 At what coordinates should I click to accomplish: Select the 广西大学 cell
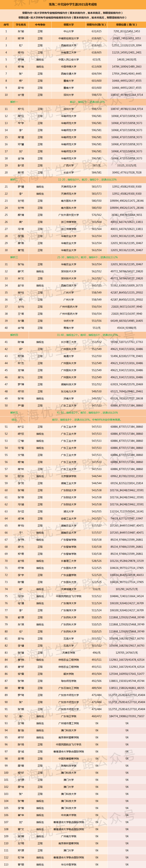[69, 165]
